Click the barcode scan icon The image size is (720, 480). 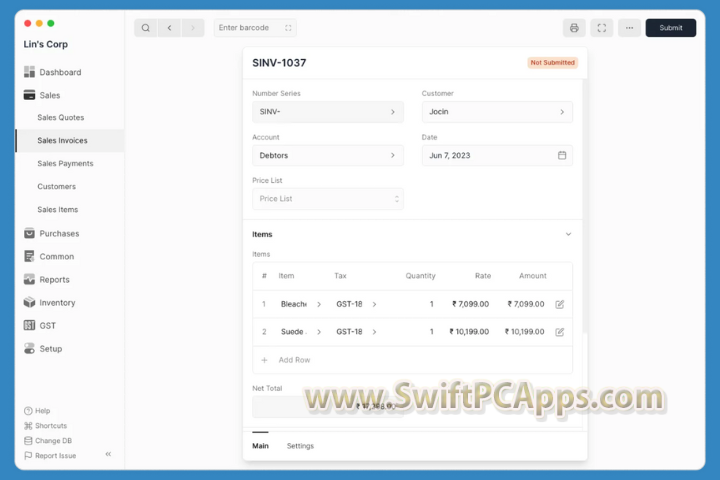tap(288, 28)
